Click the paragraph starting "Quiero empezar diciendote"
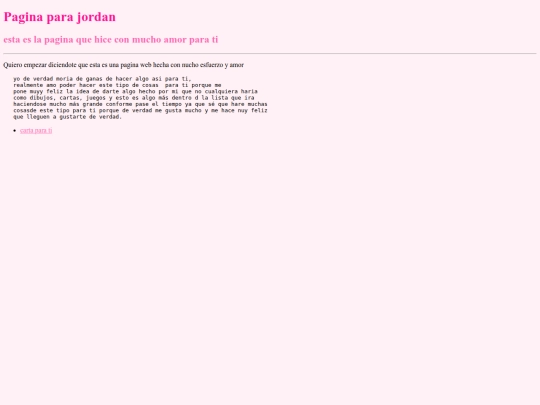The height and width of the screenshot is (405, 540). click(x=124, y=65)
